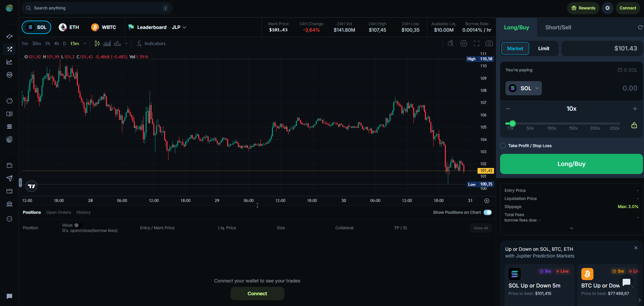Toggle Show Positions on Chart switch
Viewport: 644px width, 306px height.
(x=488, y=212)
